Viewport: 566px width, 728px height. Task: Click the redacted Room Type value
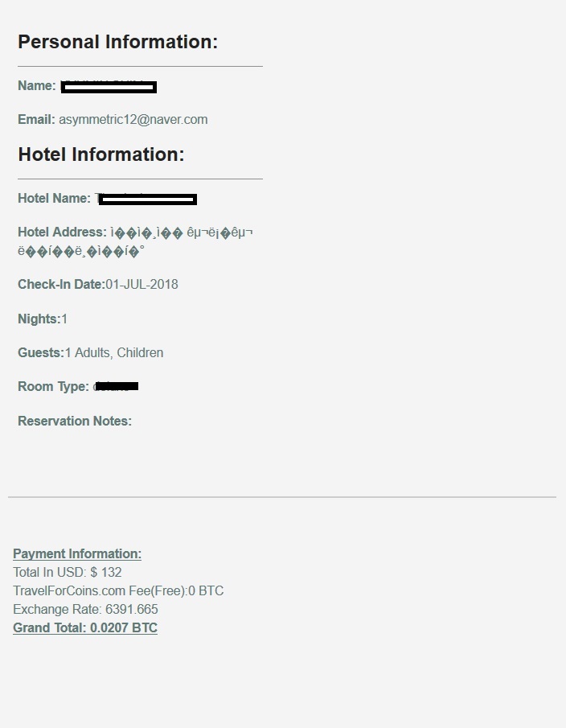pyautogui.click(x=116, y=386)
